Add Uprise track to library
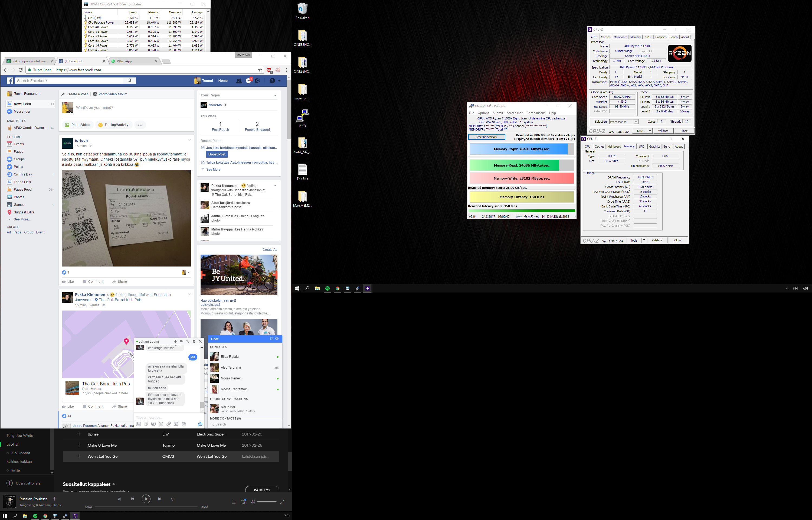The height and width of the screenshot is (520, 812). pyautogui.click(x=79, y=434)
